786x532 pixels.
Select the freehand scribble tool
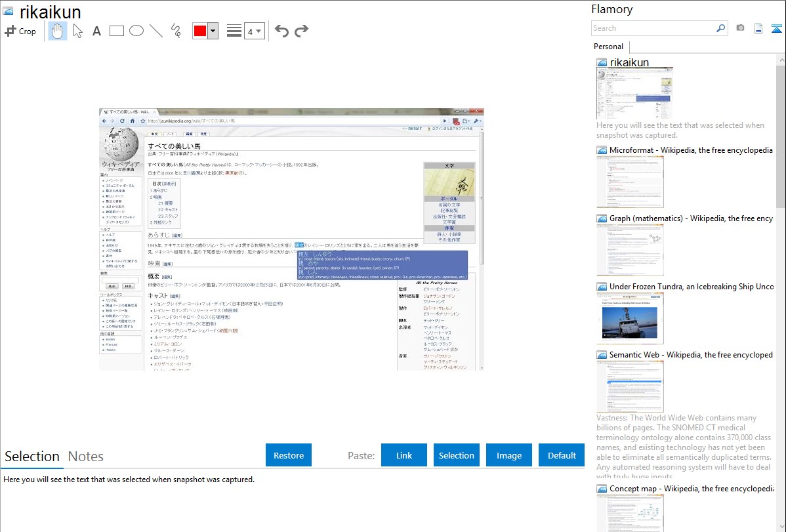pos(176,31)
